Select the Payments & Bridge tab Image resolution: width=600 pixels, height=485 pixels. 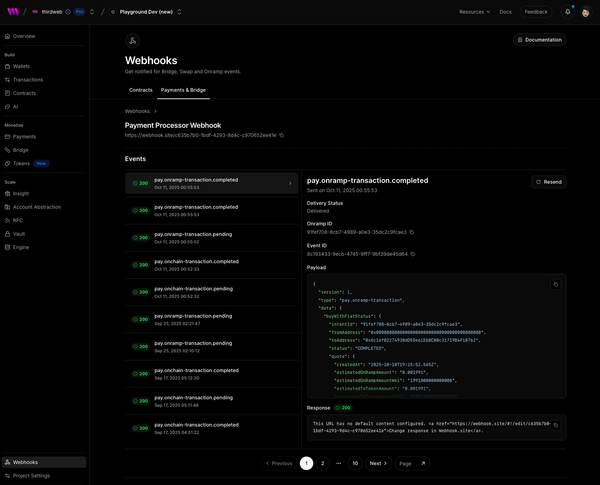[183, 90]
